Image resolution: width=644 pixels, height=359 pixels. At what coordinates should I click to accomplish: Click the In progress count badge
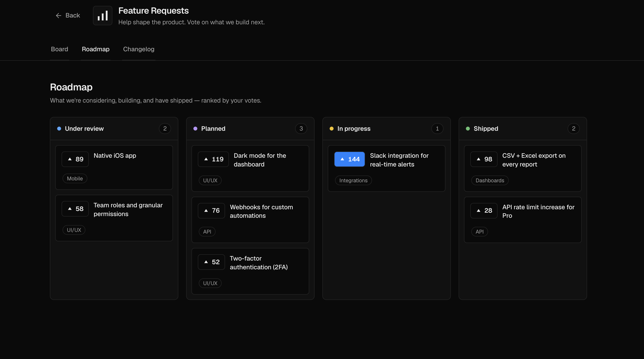[437, 129]
